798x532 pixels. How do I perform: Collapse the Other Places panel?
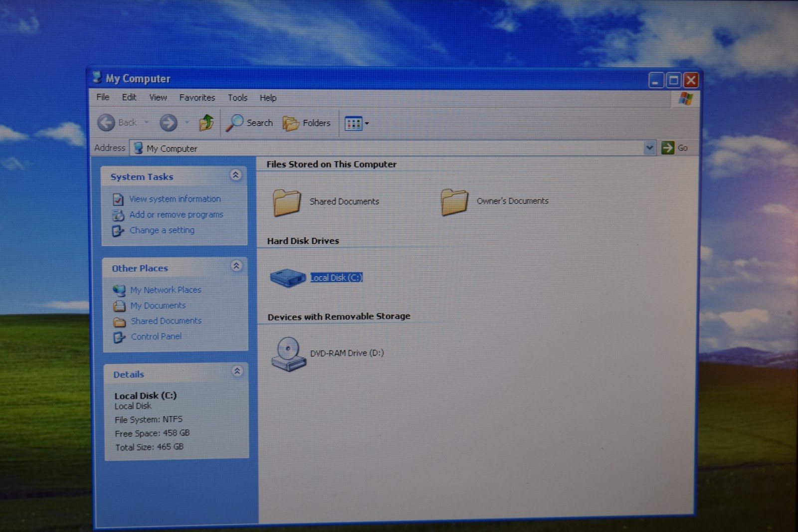tap(236, 266)
